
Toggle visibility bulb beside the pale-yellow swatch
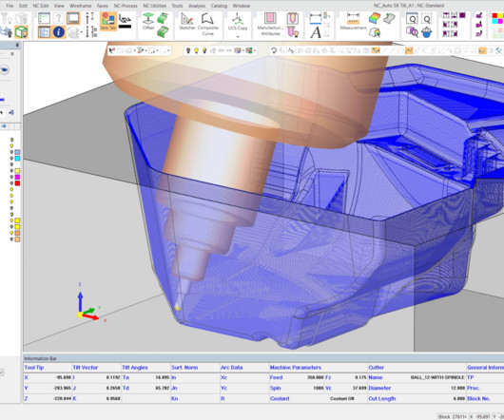[x=12, y=171]
